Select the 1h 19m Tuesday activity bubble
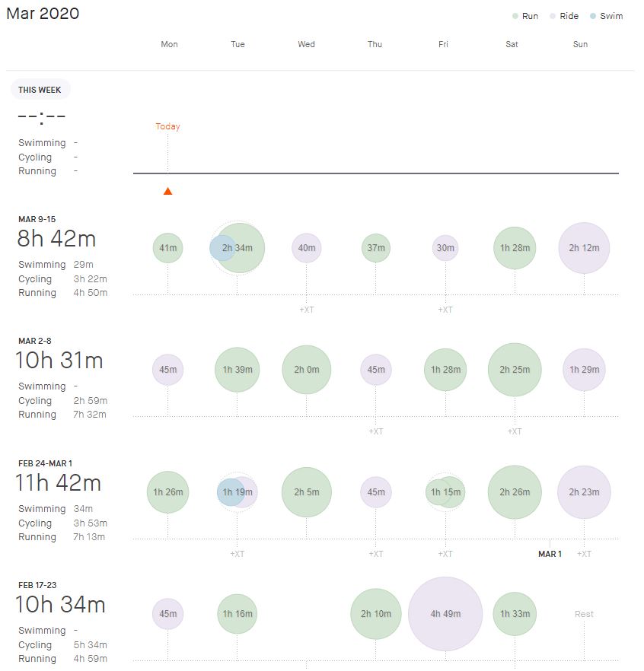This screenshot has height=671, width=644. 238,492
